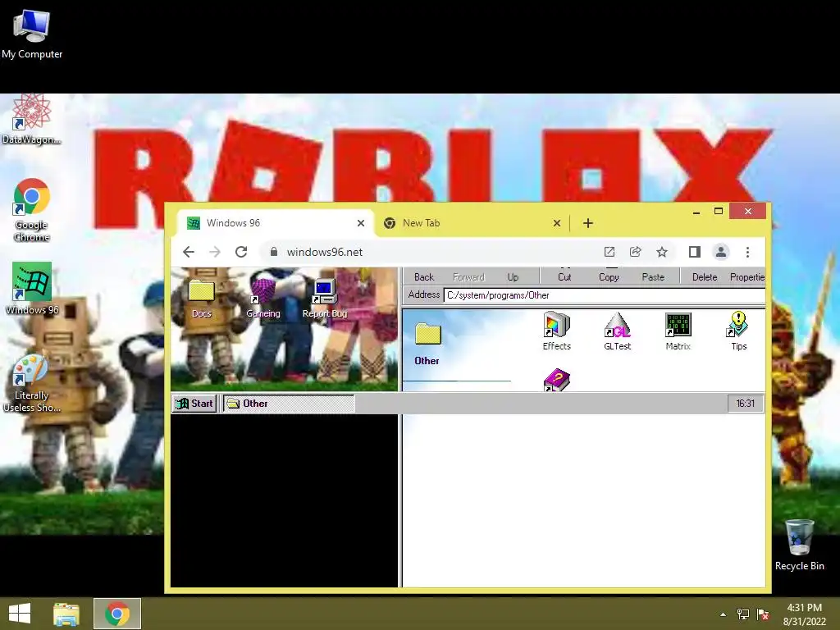This screenshot has height=630, width=840.
Task: Click the Windows Start button on the taskbar
Action: click(20, 614)
